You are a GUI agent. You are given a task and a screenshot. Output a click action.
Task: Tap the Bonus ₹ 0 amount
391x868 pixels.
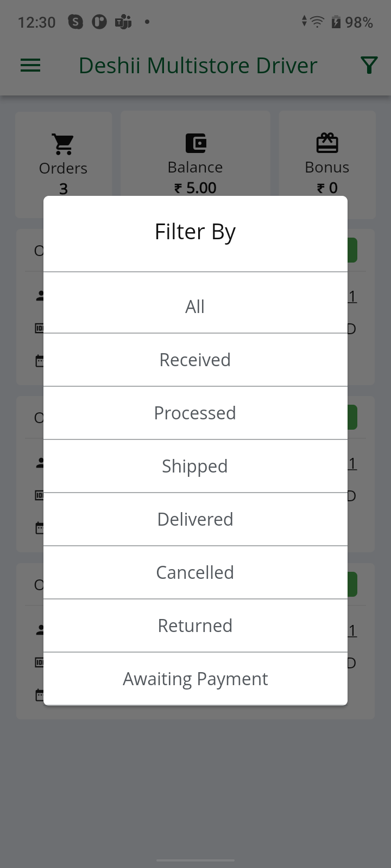point(327,188)
